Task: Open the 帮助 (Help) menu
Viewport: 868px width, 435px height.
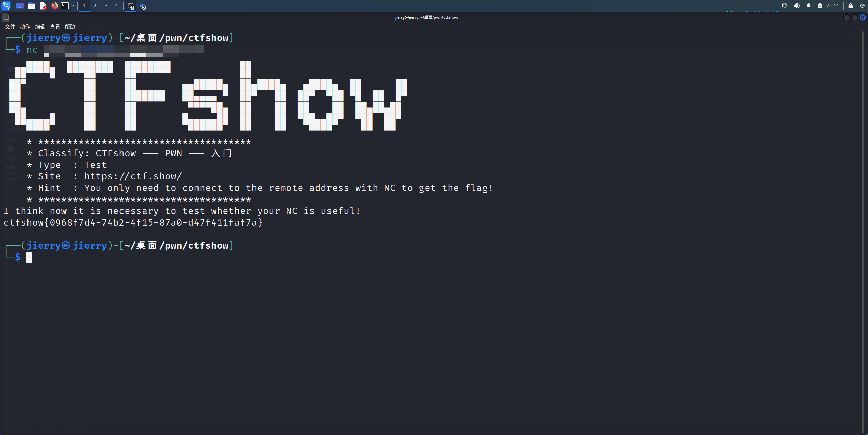Action: coord(70,27)
